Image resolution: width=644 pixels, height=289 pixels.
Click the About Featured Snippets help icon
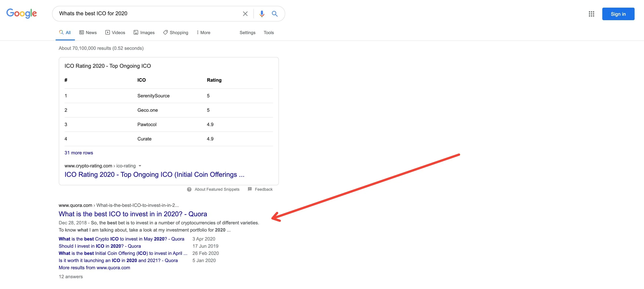[x=189, y=189]
